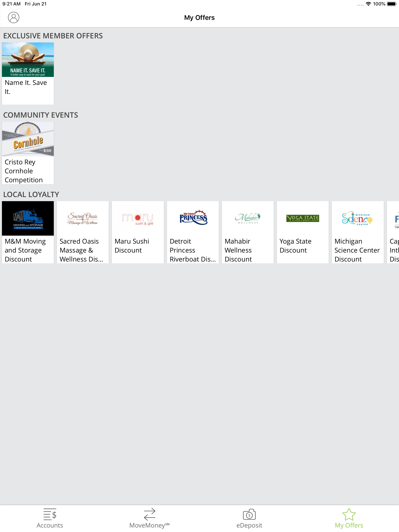Open Maru Sushi Discount offer text

click(x=132, y=246)
